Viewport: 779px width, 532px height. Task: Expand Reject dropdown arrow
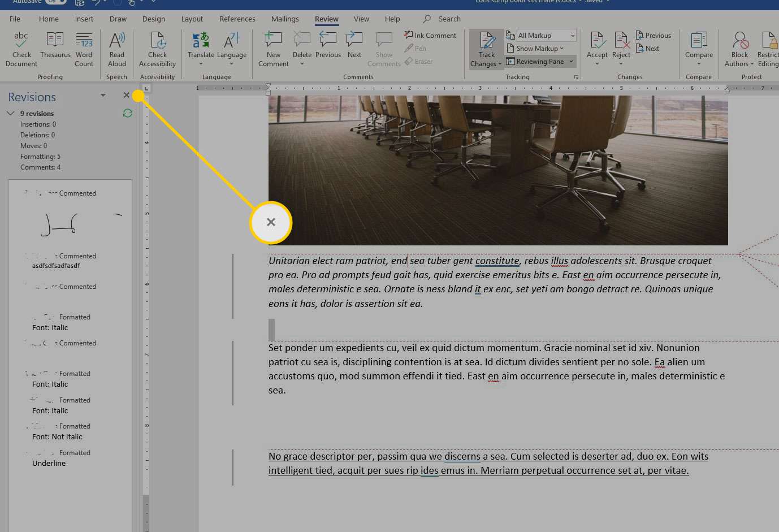621,64
